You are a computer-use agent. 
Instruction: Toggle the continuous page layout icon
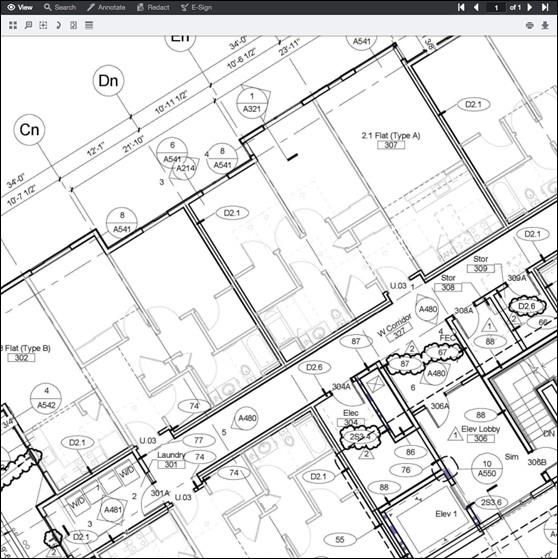(89, 25)
